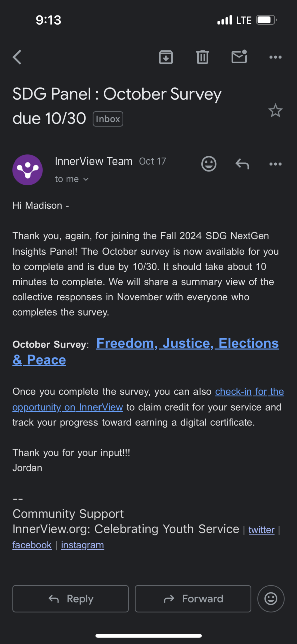Image resolution: width=297 pixels, height=644 pixels.
Task: Reply using the arrow icon near sender
Action: coord(242,164)
